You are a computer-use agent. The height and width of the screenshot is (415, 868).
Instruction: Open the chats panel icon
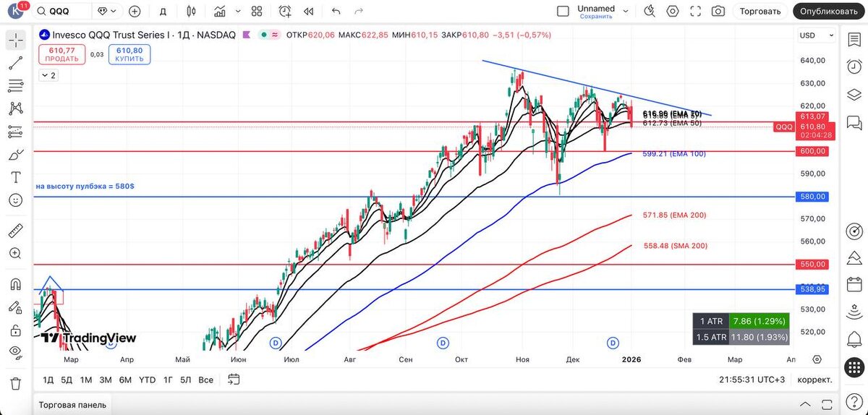[854, 121]
